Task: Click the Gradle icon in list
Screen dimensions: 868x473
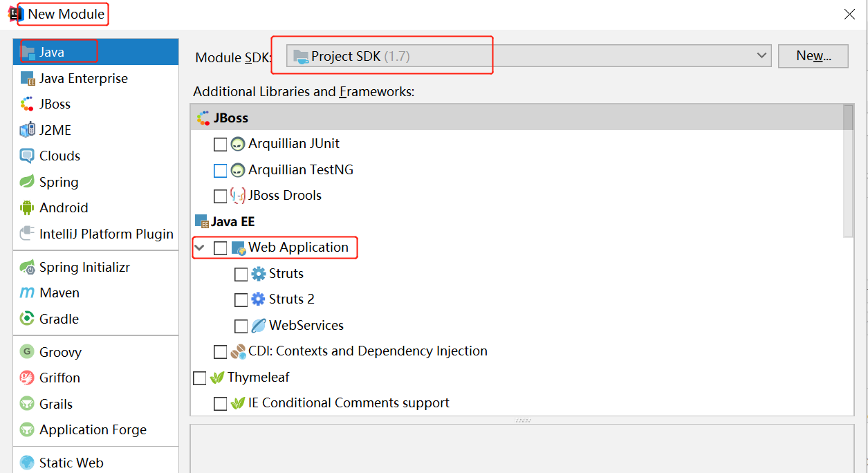Action: pos(27,319)
